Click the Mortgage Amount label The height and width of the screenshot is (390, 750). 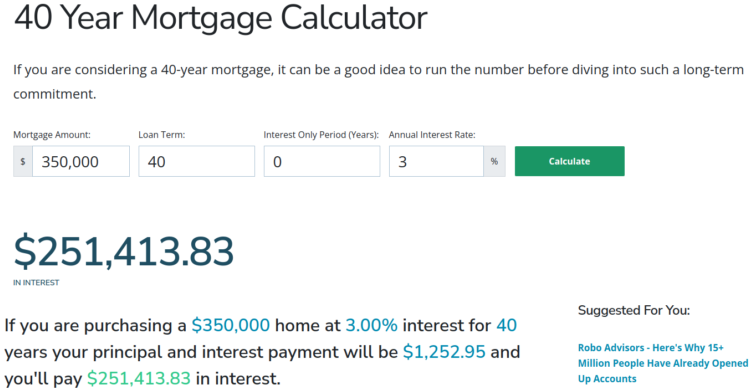52,135
